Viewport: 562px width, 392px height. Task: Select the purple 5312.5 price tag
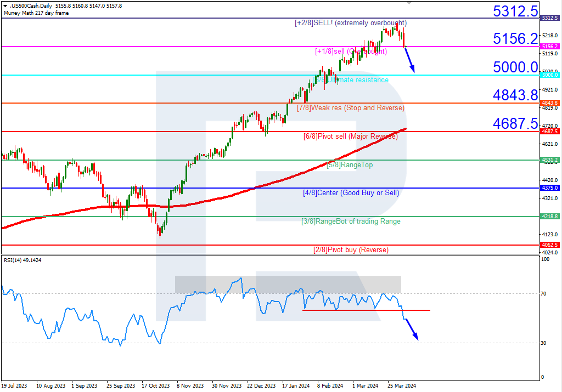pyautogui.click(x=550, y=18)
